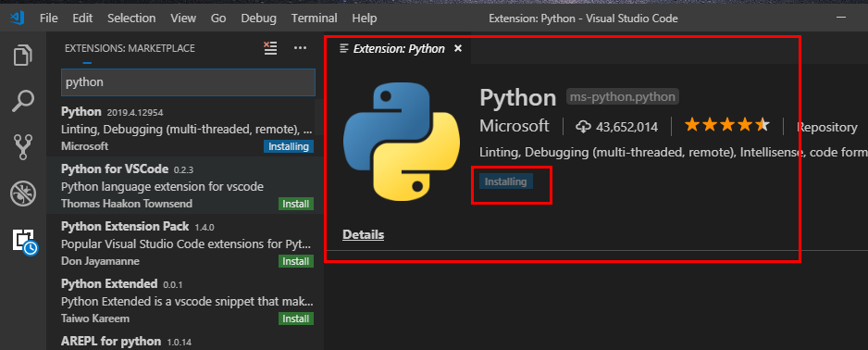Viewport: 868px width, 350px height.
Task: Select Python Extension Pack list entry
Action: pyautogui.click(x=185, y=243)
